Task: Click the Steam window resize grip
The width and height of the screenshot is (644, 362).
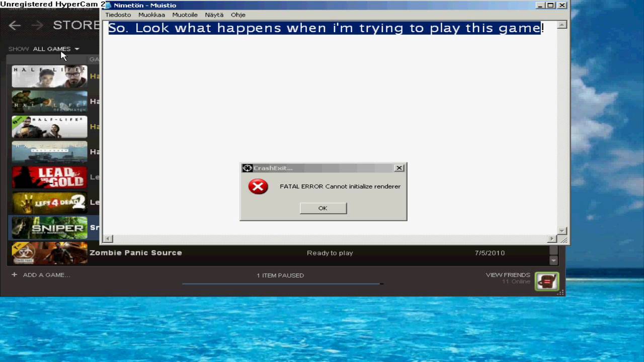Action: (x=561, y=293)
